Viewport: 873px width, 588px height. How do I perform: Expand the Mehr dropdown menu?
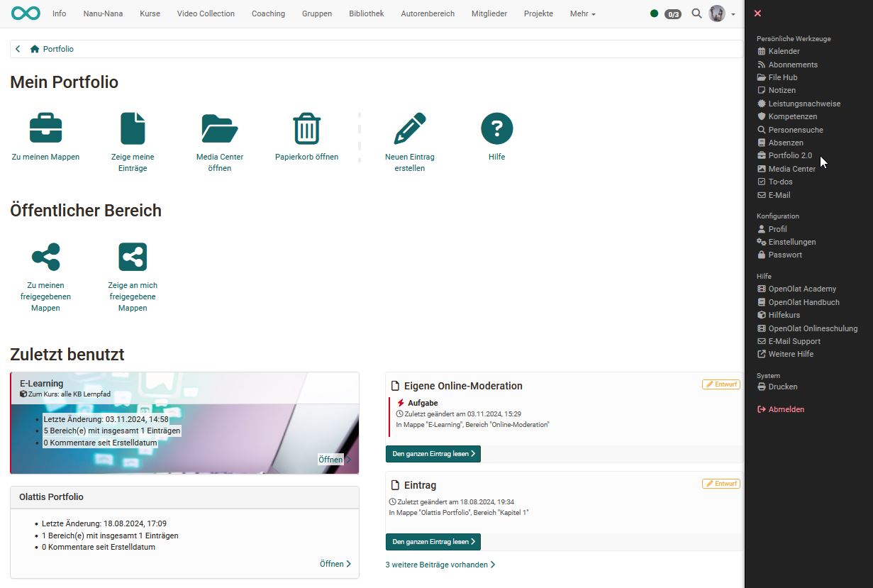click(x=582, y=13)
